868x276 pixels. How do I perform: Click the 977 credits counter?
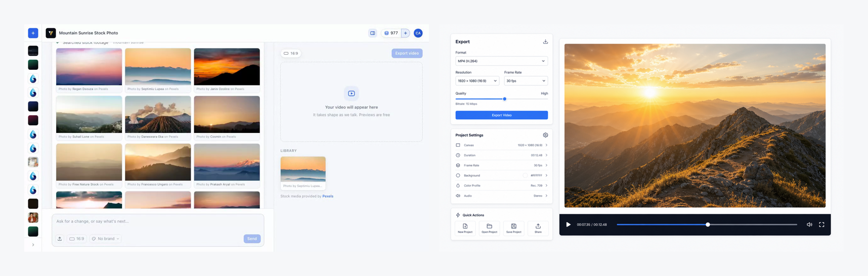point(391,33)
